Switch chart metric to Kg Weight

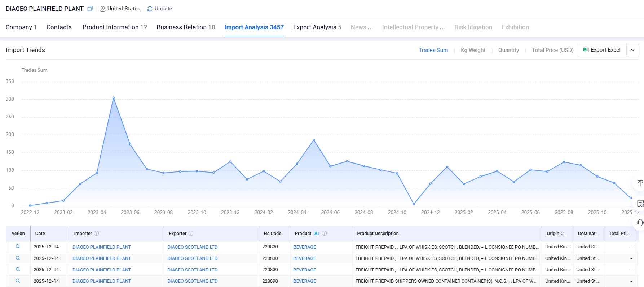coord(473,50)
